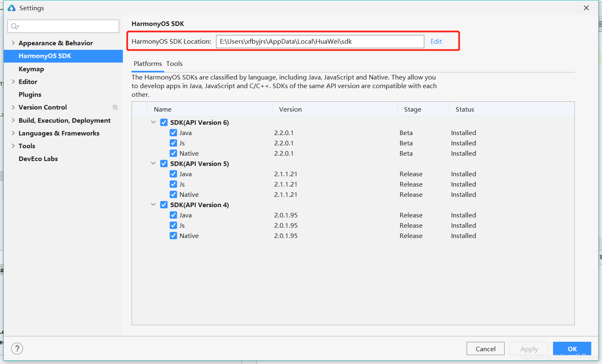The width and height of the screenshot is (602, 364).
Task: Switch to the Tools tab
Action: pyautogui.click(x=174, y=64)
